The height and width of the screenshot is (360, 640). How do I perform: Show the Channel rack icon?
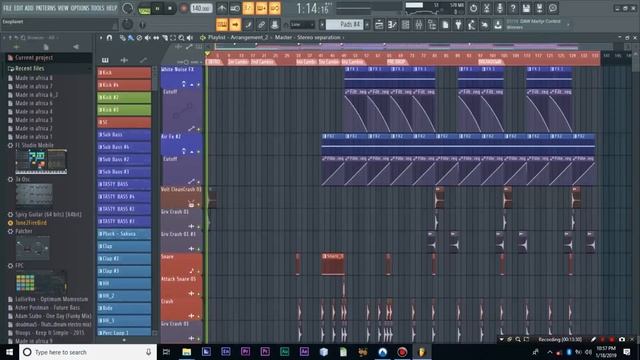(406, 25)
